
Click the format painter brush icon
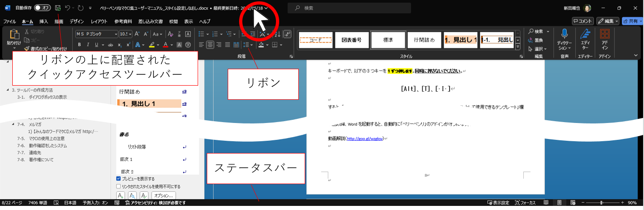(27, 48)
